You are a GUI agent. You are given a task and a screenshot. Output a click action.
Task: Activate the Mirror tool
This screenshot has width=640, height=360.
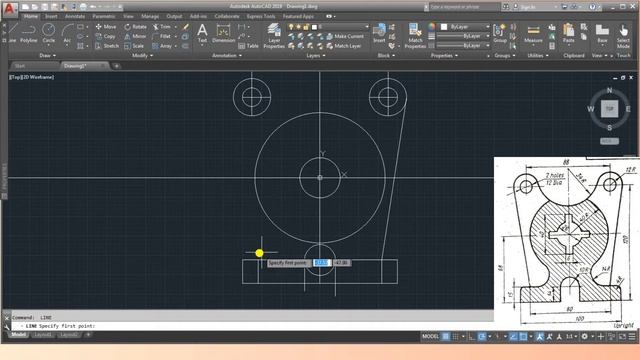[x=135, y=36]
